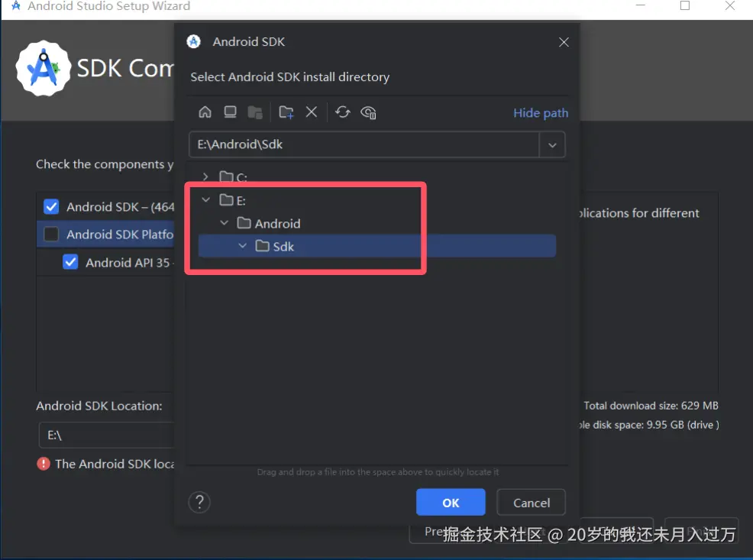The width and height of the screenshot is (753, 560).
Task: Create new folder icon in toolbar
Action: coord(286,112)
